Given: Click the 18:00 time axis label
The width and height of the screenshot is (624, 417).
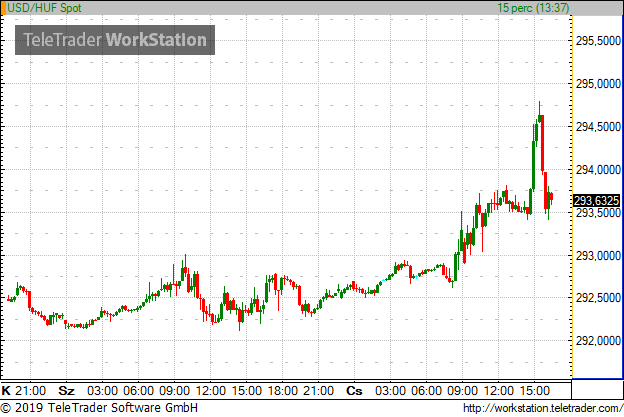Looking at the screenshot, I should (x=283, y=391).
